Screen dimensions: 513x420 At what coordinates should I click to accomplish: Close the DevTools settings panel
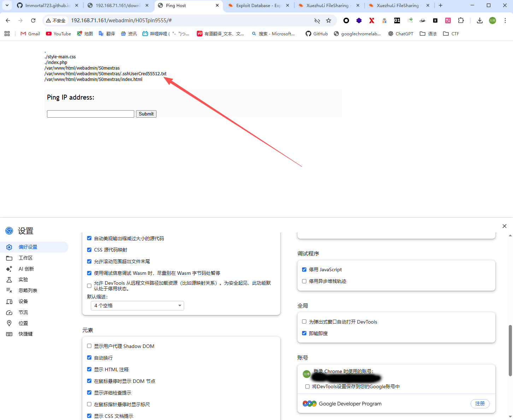504,226
